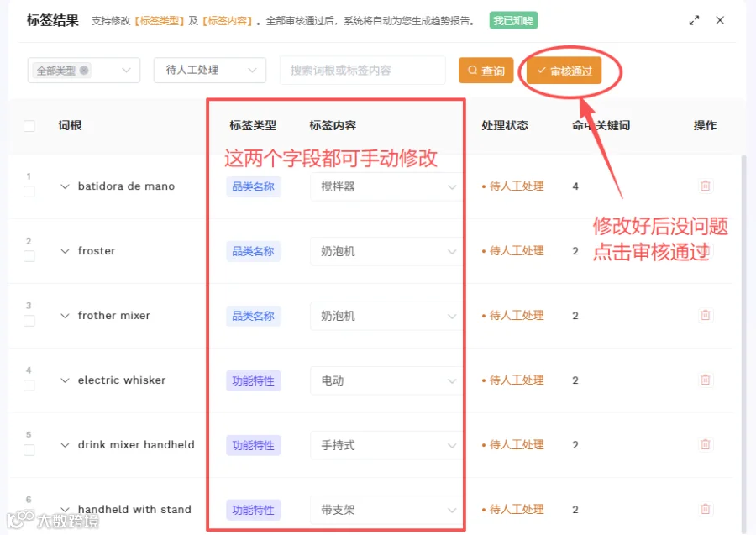Screen dimensions: 756x535
Task: Click the 审核通过 approve button
Action: (564, 71)
